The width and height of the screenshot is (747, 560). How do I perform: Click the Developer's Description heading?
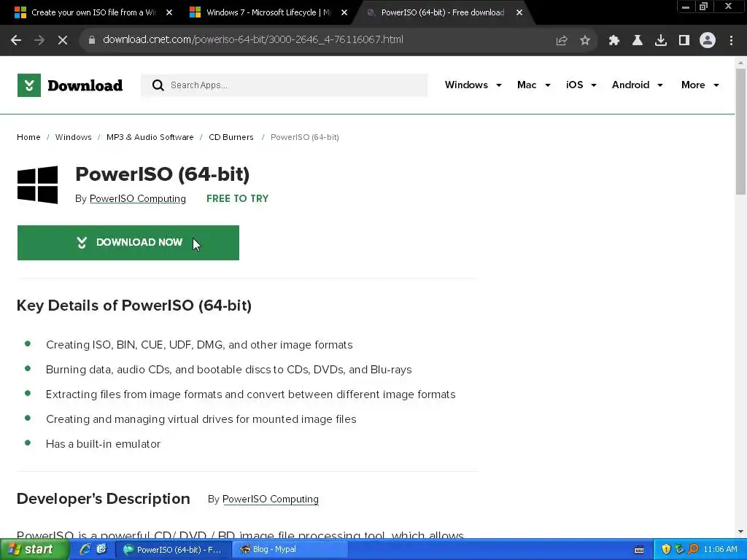pos(104,499)
